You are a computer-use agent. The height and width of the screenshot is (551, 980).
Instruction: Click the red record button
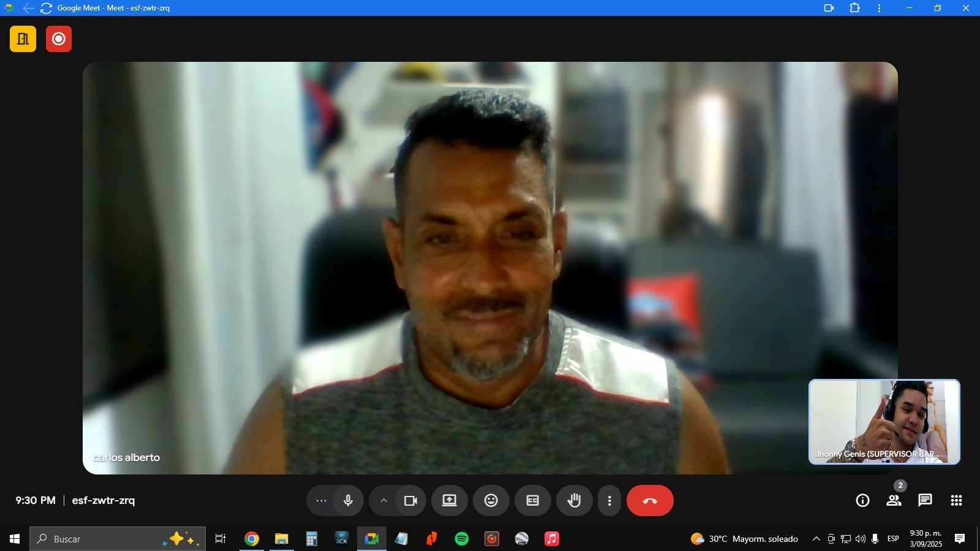(59, 39)
